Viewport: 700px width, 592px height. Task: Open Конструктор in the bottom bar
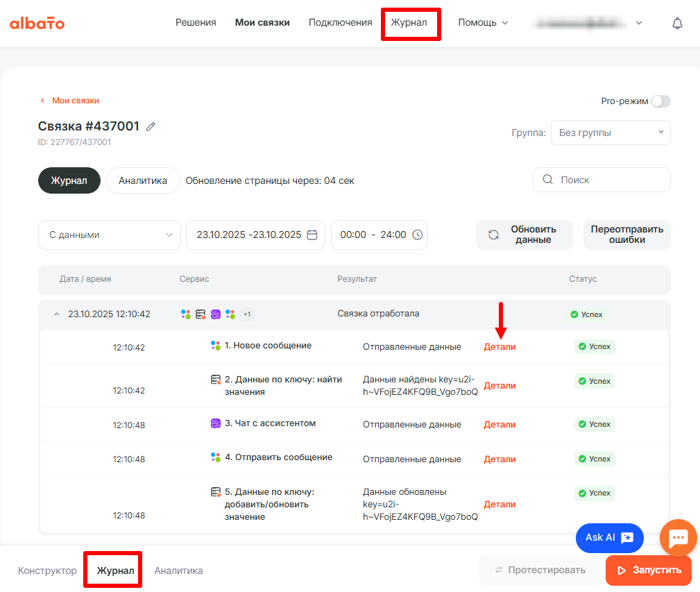point(47,570)
